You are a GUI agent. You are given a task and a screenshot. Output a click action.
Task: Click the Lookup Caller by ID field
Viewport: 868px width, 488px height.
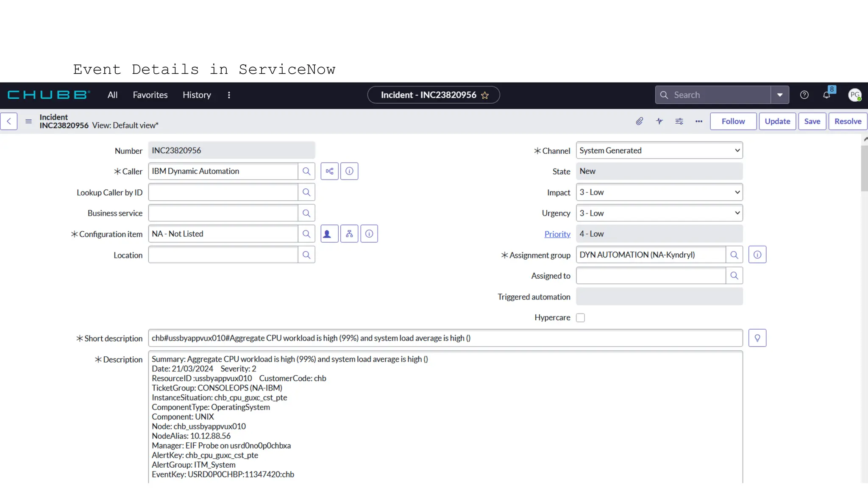[223, 192]
